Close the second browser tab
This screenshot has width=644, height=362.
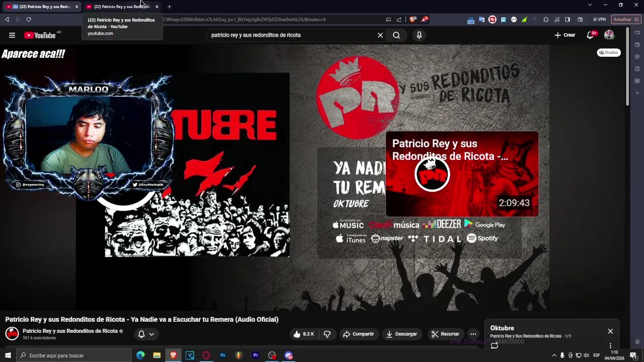[157, 7]
